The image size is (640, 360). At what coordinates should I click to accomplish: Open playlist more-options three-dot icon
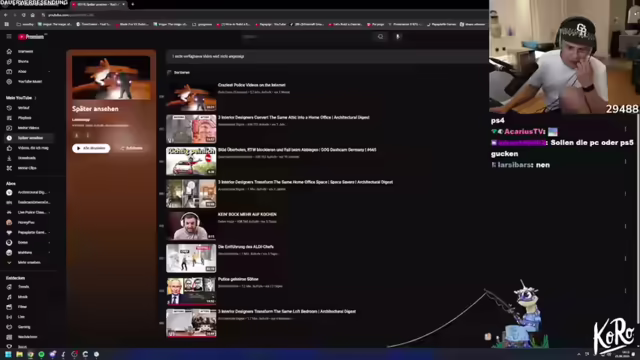coord(87,136)
